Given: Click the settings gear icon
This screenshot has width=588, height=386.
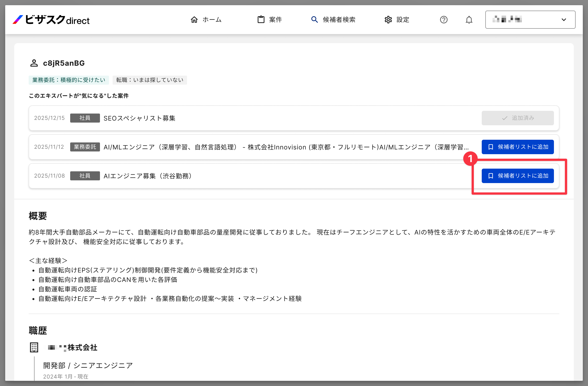Looking at the screenshot, I should (388, 19).
